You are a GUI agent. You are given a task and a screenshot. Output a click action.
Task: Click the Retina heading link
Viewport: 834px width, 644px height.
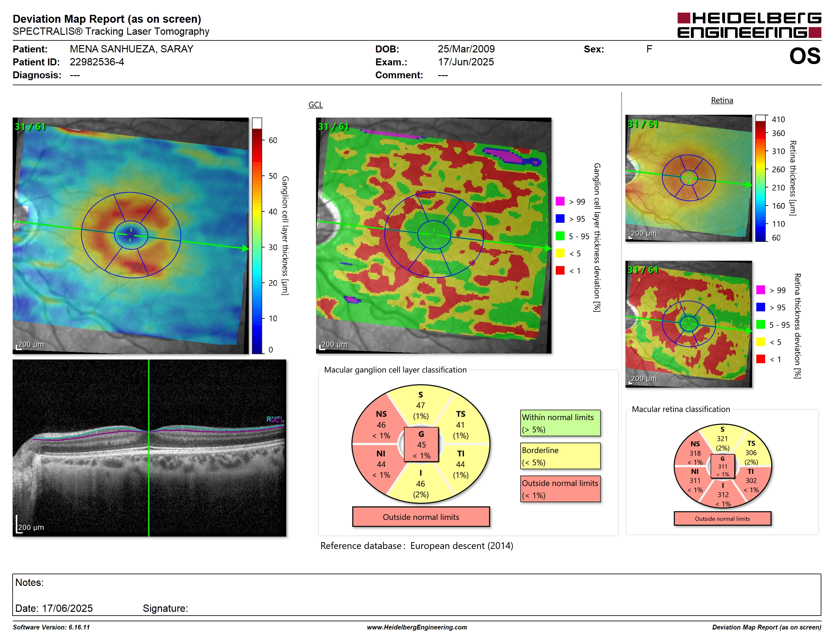tap(722, 100)
